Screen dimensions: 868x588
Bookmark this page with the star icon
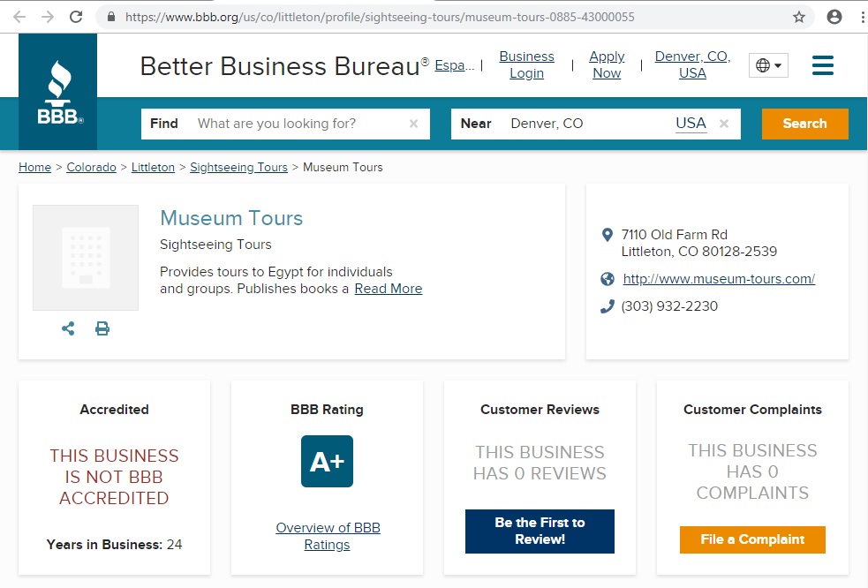click(799, 17)
